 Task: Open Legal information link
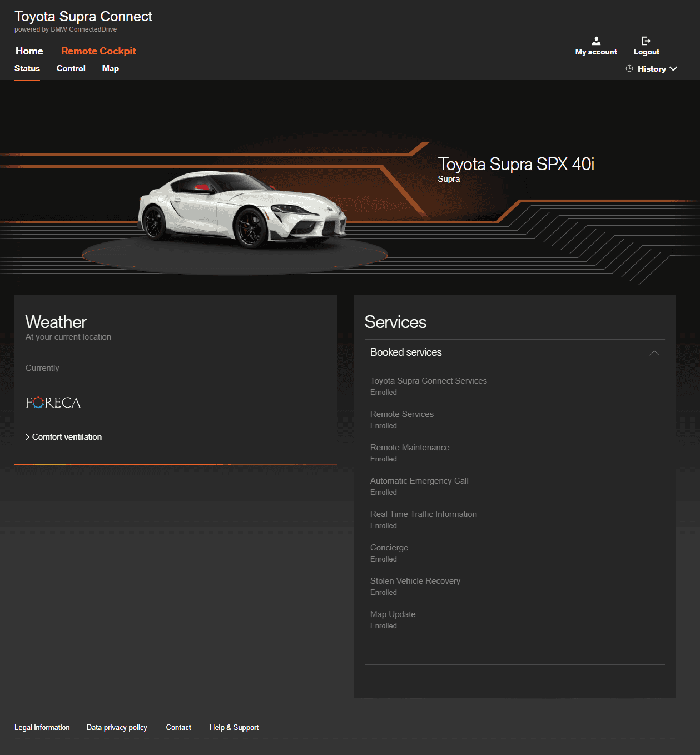tap(42, 727)
